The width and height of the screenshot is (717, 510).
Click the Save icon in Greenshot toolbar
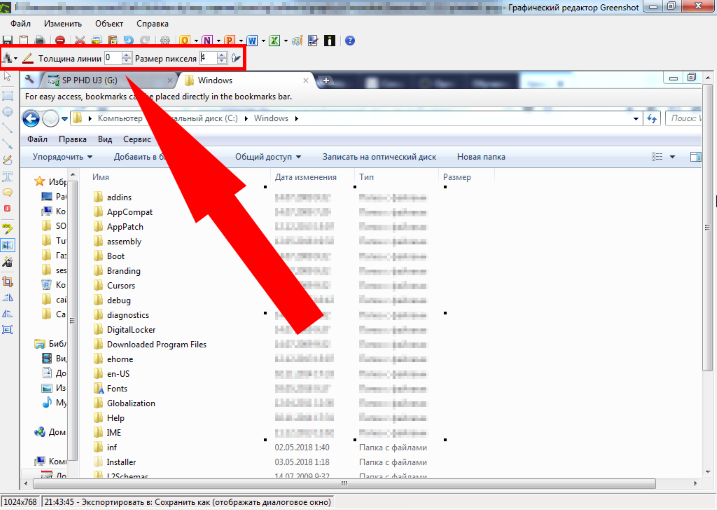click(x=8, y=41)
